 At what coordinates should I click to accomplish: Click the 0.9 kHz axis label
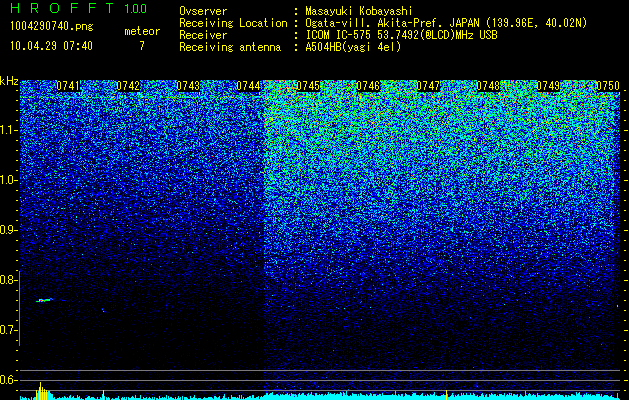click(8, 230)
